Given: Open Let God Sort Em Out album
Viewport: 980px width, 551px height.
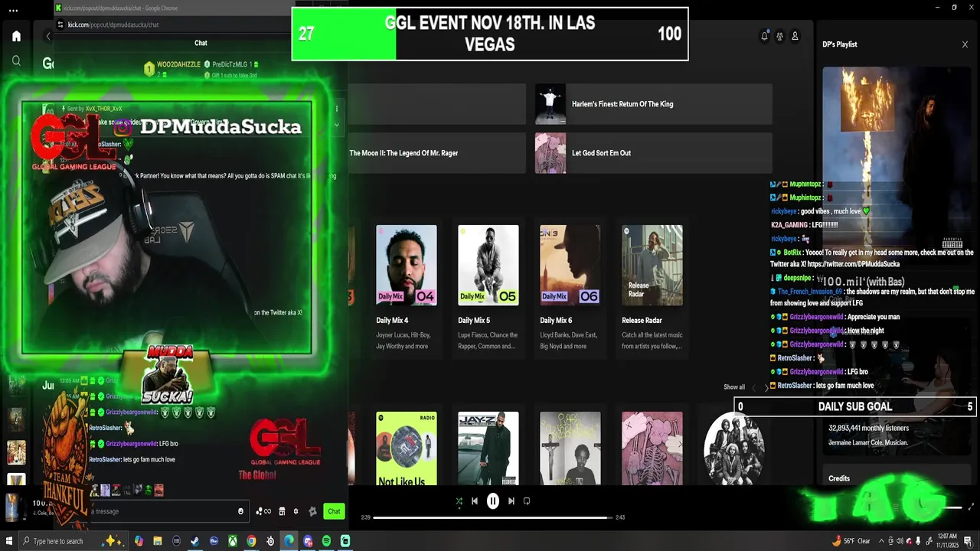Looking at the screenshot, I should [x=653, y=153].
